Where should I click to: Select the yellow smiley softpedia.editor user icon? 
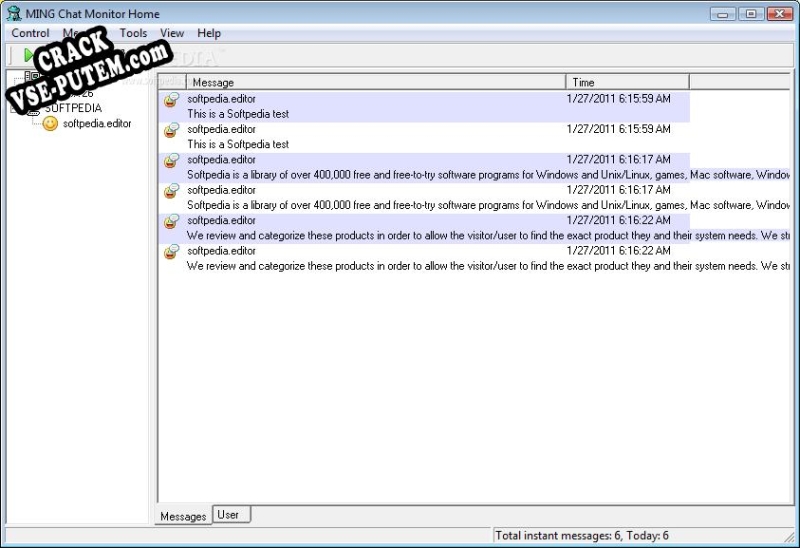(50, 123)
